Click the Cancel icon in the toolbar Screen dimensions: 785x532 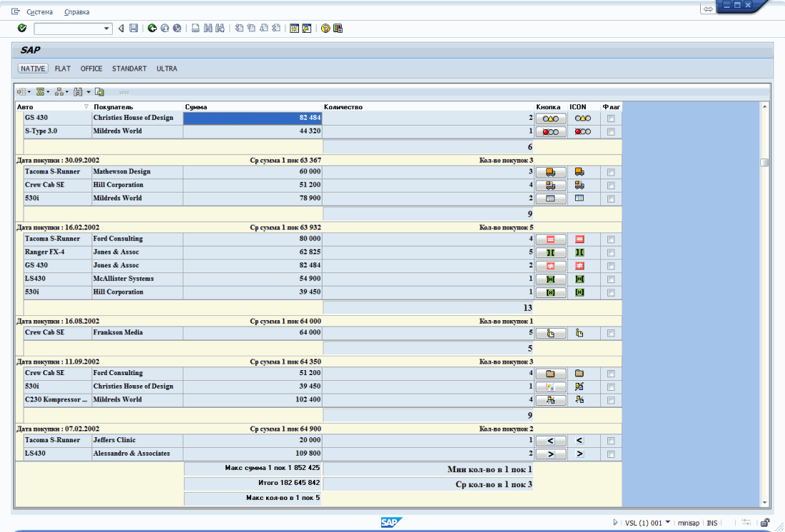pos(177,28)
